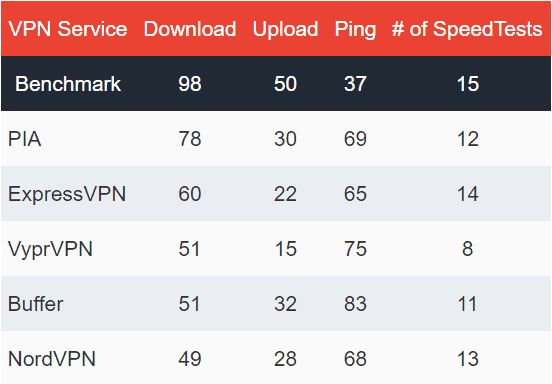Screen dimensions: 552x384
Task: Select NordVPN speed tests count 13
Action: (468, 359)
